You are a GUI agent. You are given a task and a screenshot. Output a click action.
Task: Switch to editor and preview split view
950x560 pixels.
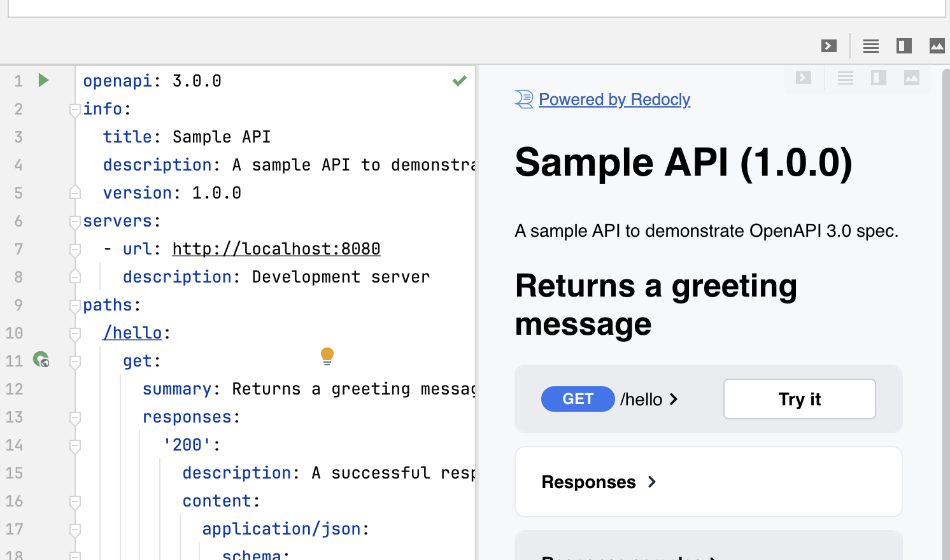point(904,46)
